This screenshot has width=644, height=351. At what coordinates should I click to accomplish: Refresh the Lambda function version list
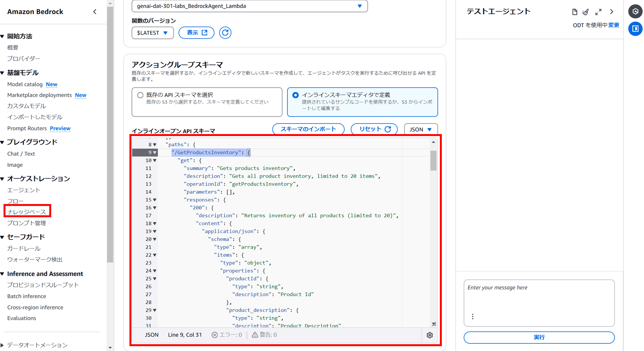click(x=225, y=33)
